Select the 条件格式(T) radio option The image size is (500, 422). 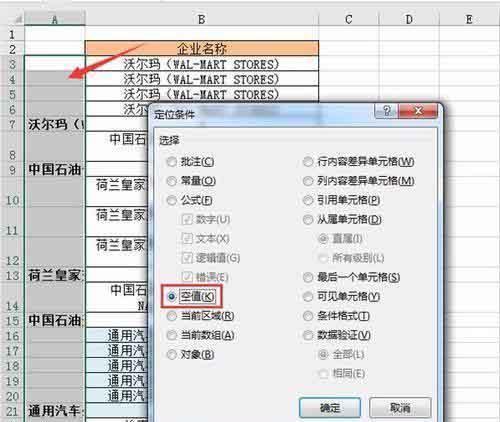pos(308,316)
